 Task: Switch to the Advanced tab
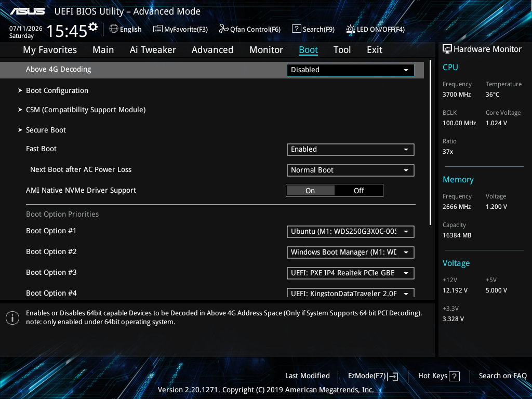(x=212, y=50)
